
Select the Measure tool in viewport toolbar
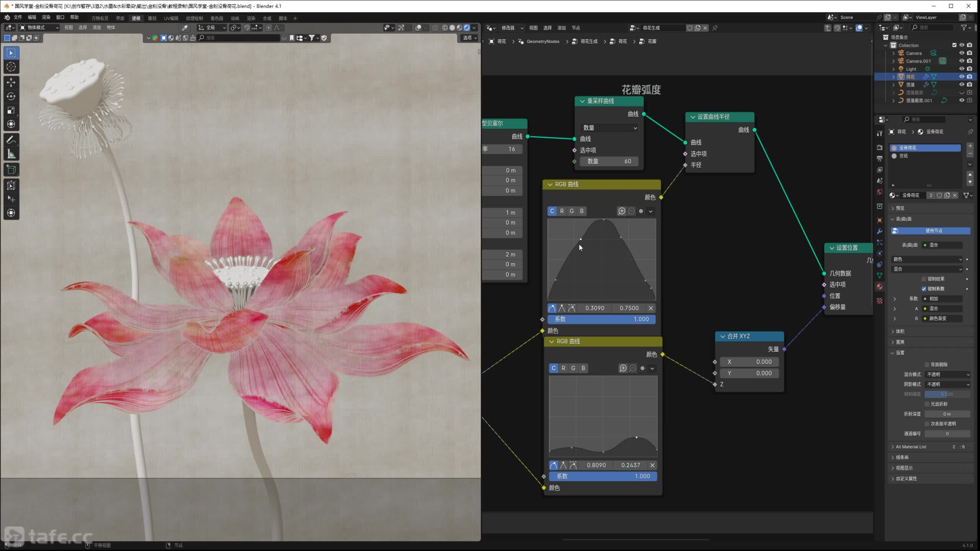[11, 154]
